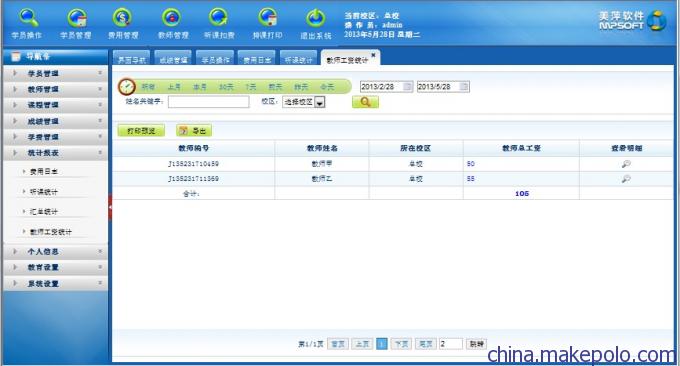Screen dimensions: 680x366
Task: Open 教师工资统计 in the sidebar tree
Action: pos(51,232)
